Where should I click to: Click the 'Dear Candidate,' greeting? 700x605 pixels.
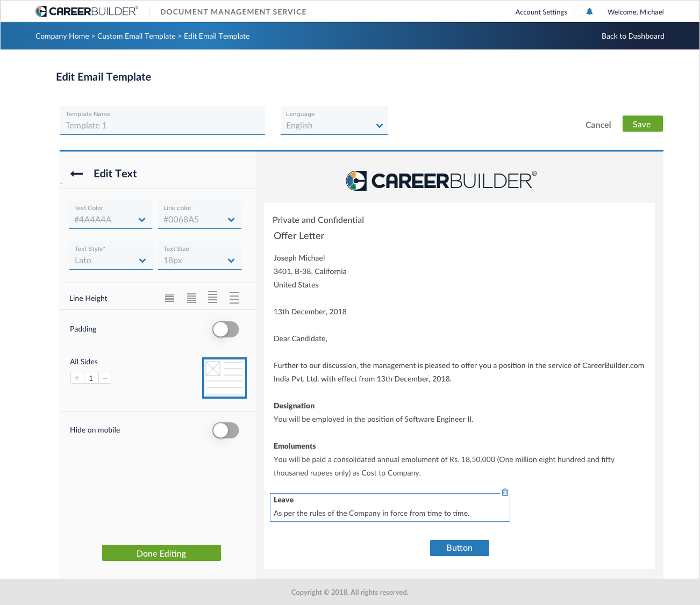[x=301, y=338]
